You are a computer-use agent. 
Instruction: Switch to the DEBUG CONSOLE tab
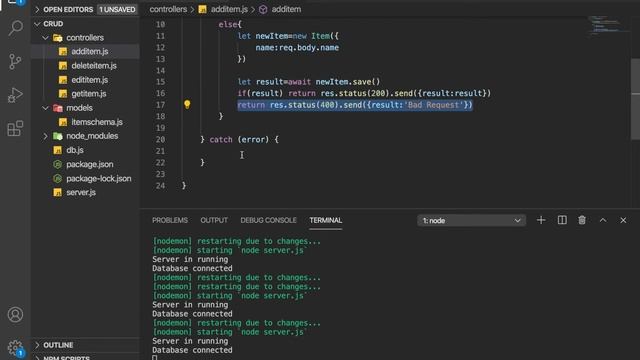click(268, 220)
